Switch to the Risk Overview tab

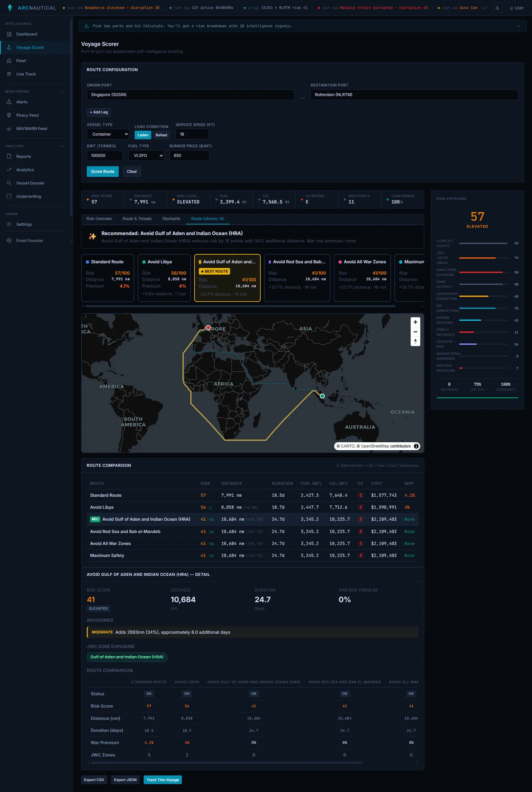tap(99, 219)
